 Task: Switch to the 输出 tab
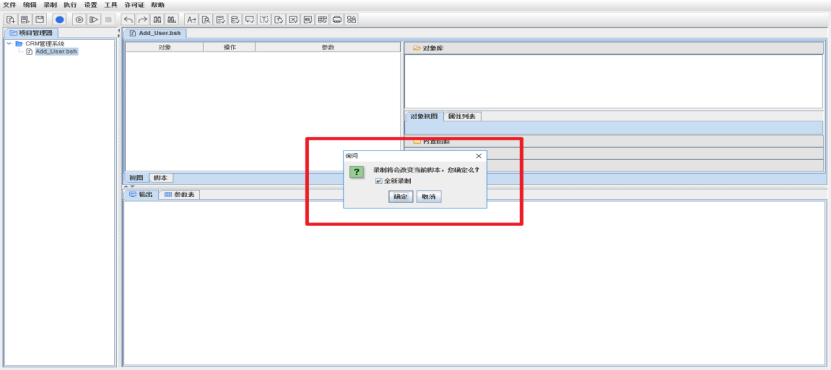pyautogui.click(x=141, y=195)
